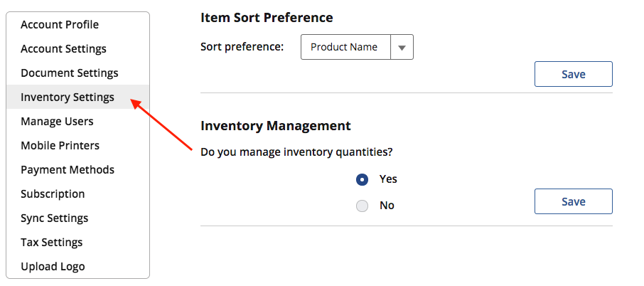Click the Yes radio label text
Screen dimensions: 644x286
[388, 179]
